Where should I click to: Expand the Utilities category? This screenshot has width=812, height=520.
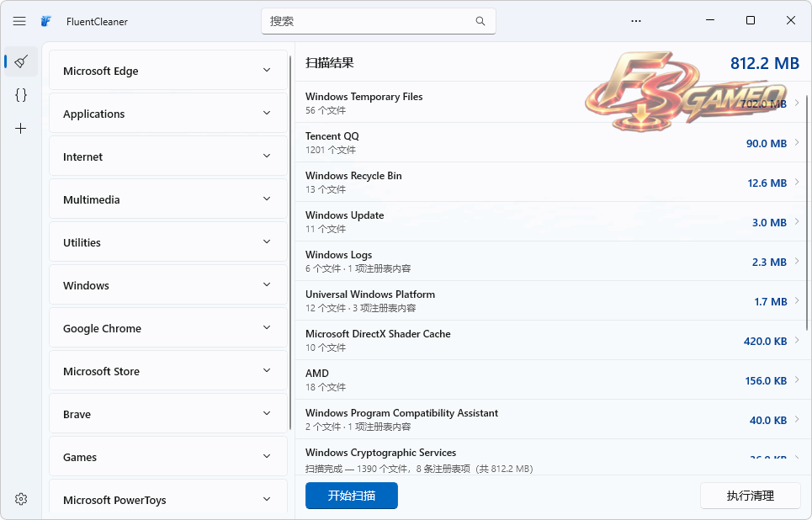click(x=168, y=242)
